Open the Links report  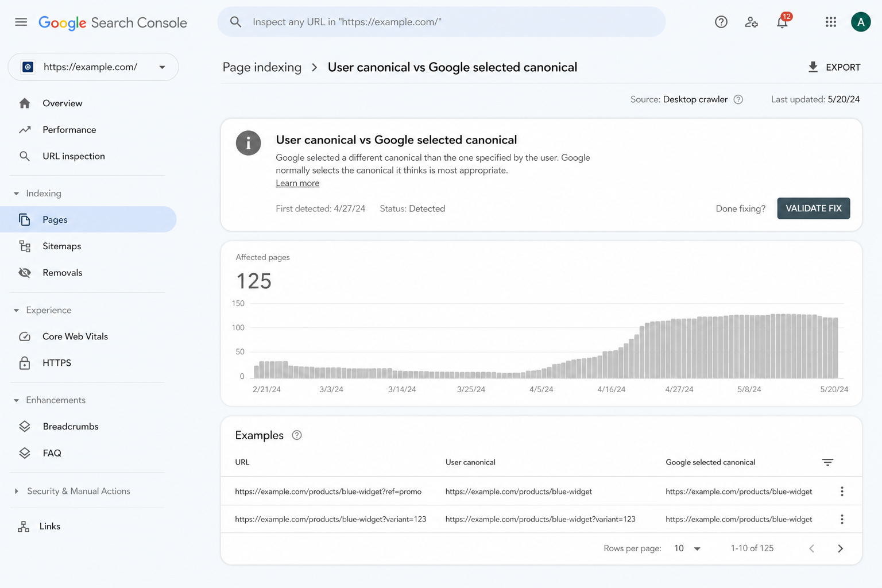(x=50, y=526)
